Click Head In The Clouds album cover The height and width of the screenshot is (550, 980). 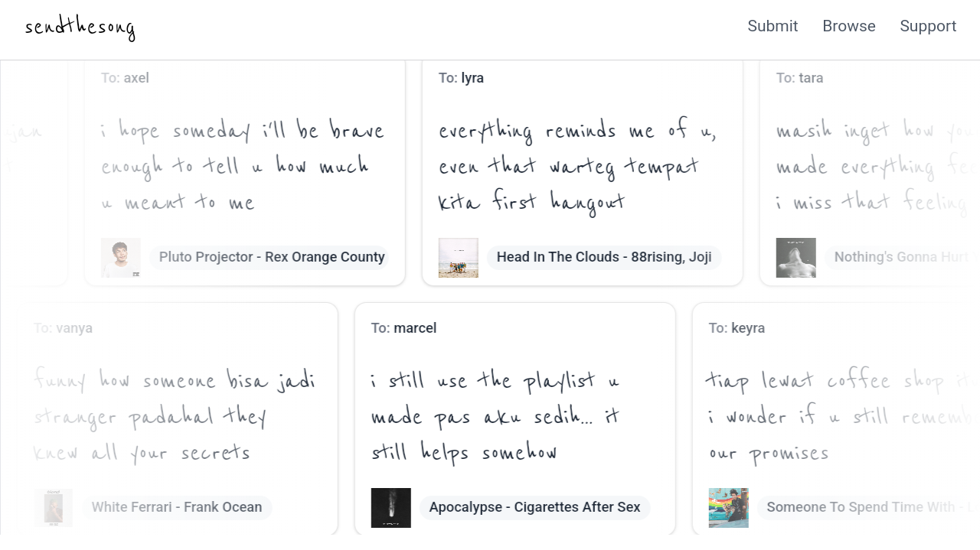coord(459,258)
